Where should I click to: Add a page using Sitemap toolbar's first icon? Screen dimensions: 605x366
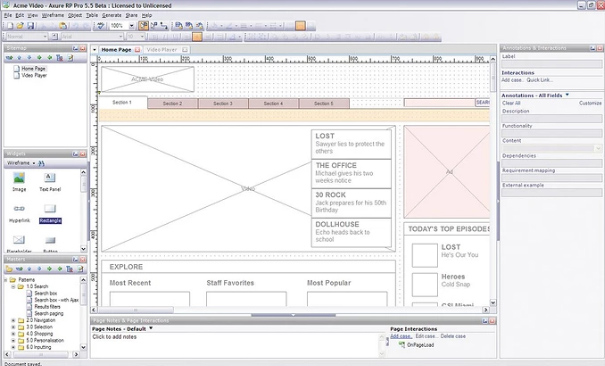pyautogui.click(x=9, y=58)
